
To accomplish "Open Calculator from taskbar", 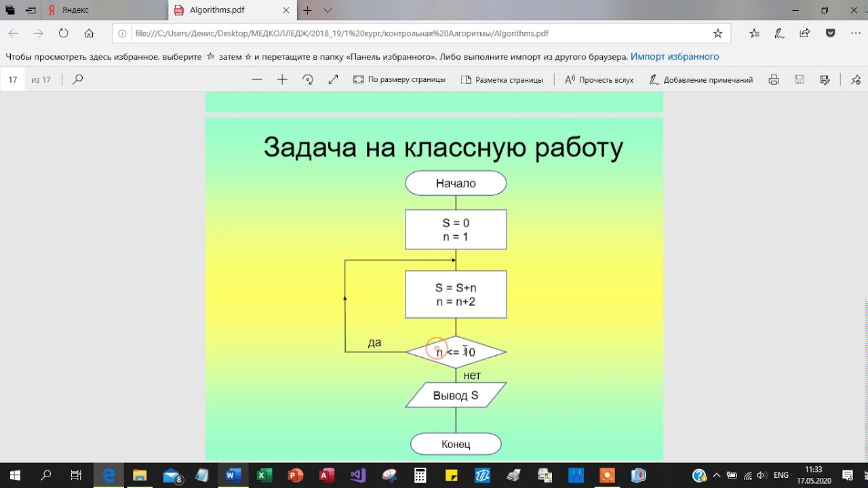I will click(x=420, y=475).
